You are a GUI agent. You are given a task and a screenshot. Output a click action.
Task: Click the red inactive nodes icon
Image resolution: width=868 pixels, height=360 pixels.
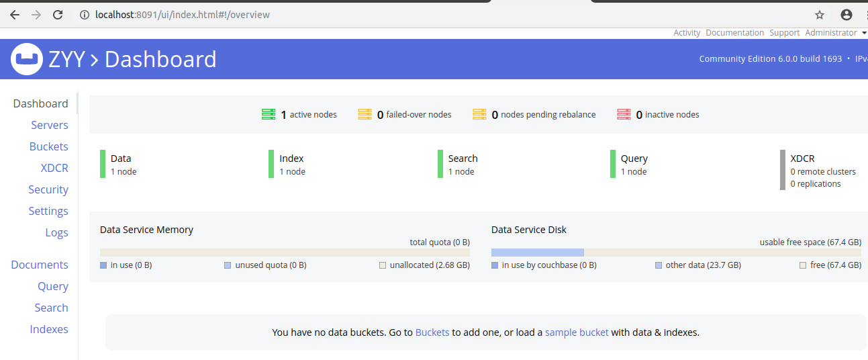[624, 115]
